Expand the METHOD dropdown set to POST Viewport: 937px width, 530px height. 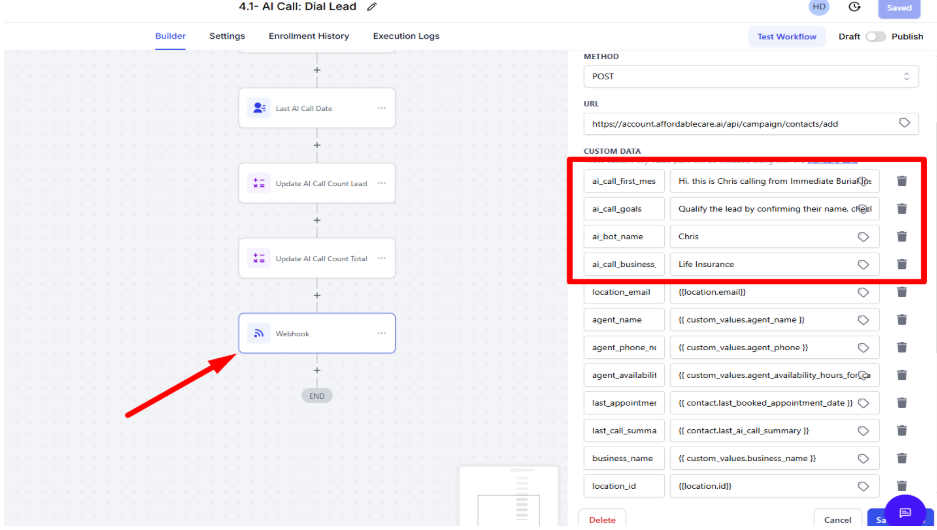click(751, 77)
